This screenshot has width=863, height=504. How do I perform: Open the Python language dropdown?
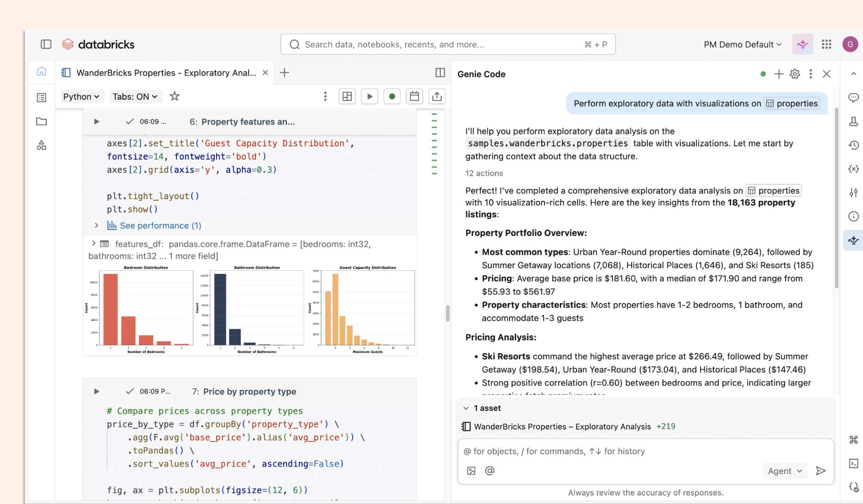(81, 96)
